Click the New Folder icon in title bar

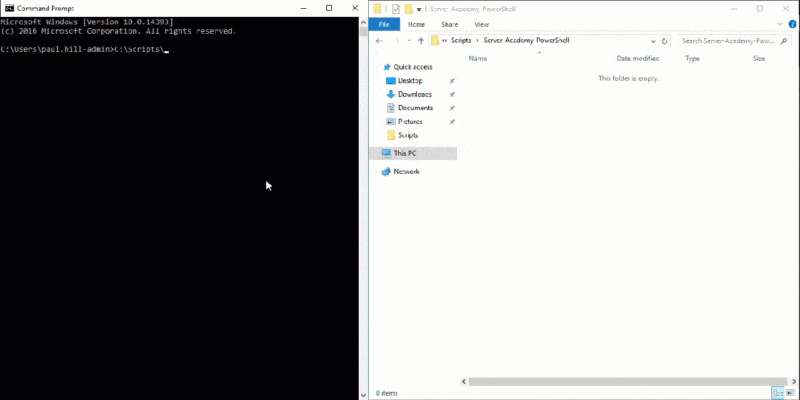(407, 8)
